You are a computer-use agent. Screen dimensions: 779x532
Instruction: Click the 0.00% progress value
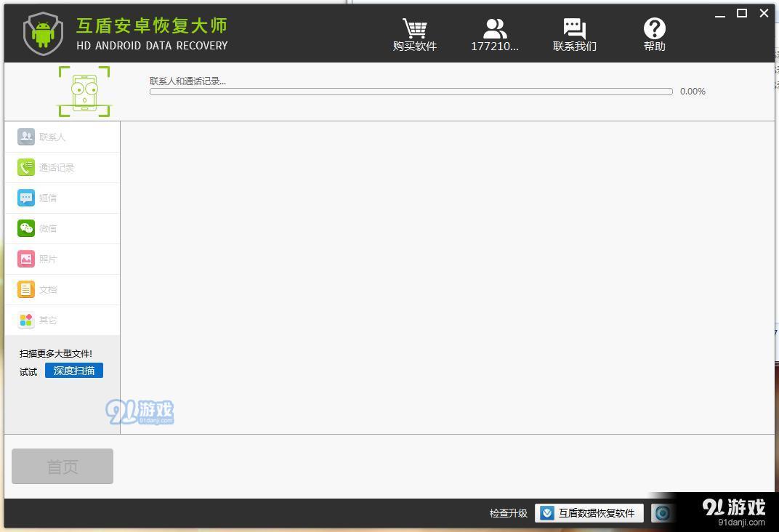click(x=693, y=92)
